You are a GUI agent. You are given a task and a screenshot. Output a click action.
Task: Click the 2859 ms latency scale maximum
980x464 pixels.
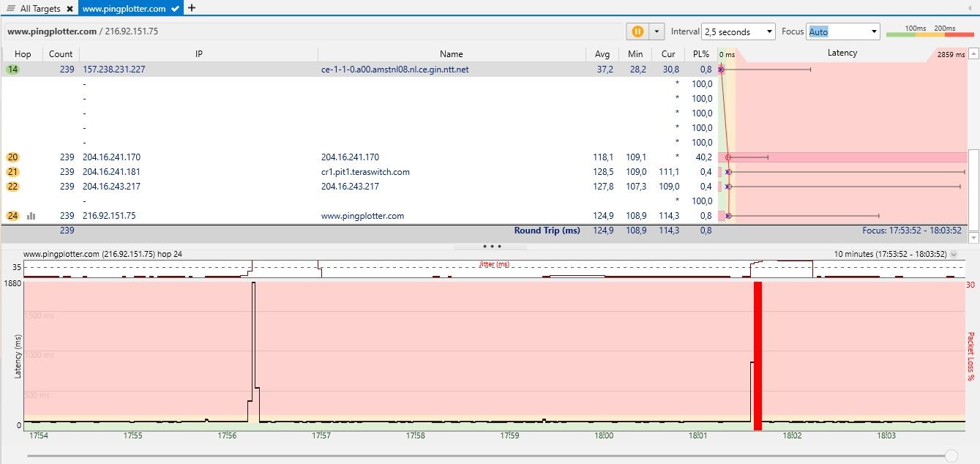[950, 54]
